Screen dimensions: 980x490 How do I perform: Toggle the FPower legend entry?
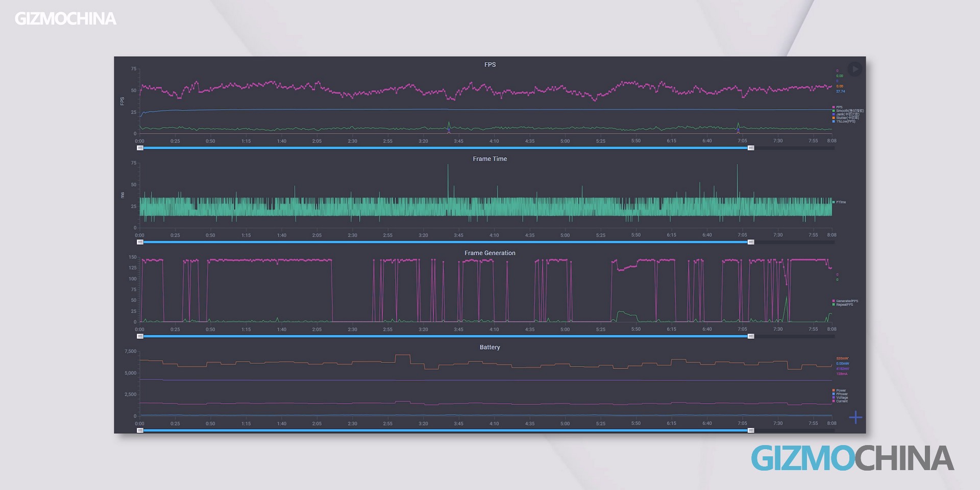(x=841, y=394)
